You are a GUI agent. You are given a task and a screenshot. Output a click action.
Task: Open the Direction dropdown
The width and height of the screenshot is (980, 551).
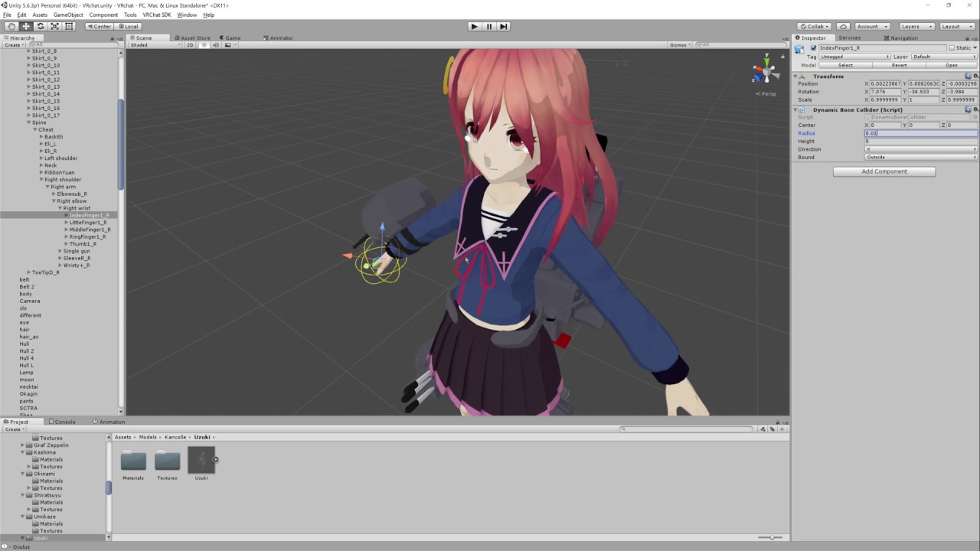coord(921,149)
